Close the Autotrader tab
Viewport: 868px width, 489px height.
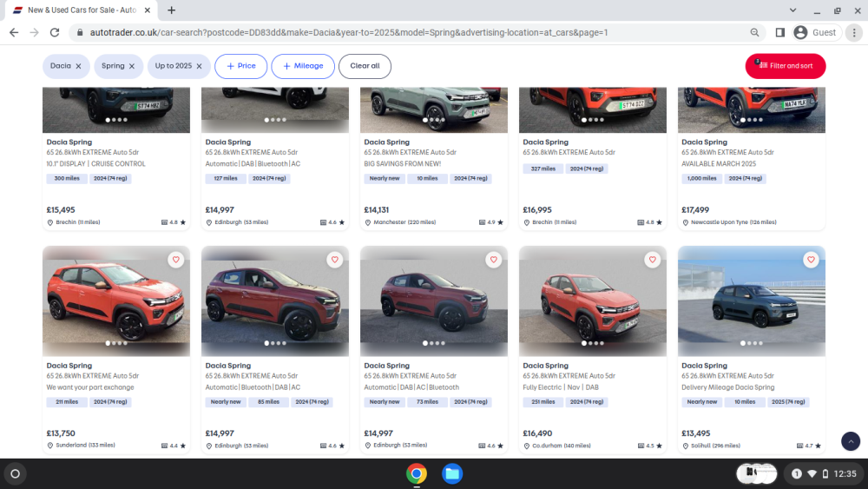[148, 10]
